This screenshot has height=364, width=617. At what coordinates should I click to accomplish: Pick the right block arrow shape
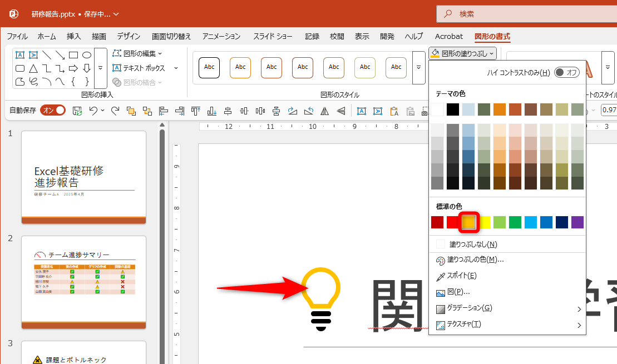[73, 68]
